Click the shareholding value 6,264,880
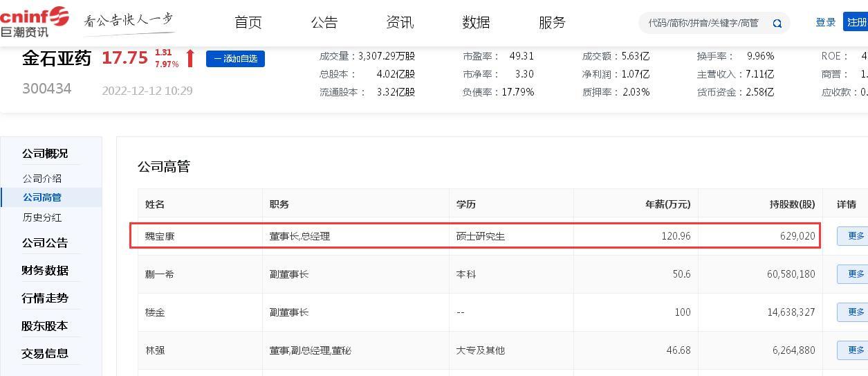This screenshot has height=376, width=868. pyautogui.click(x=794, y=350)
